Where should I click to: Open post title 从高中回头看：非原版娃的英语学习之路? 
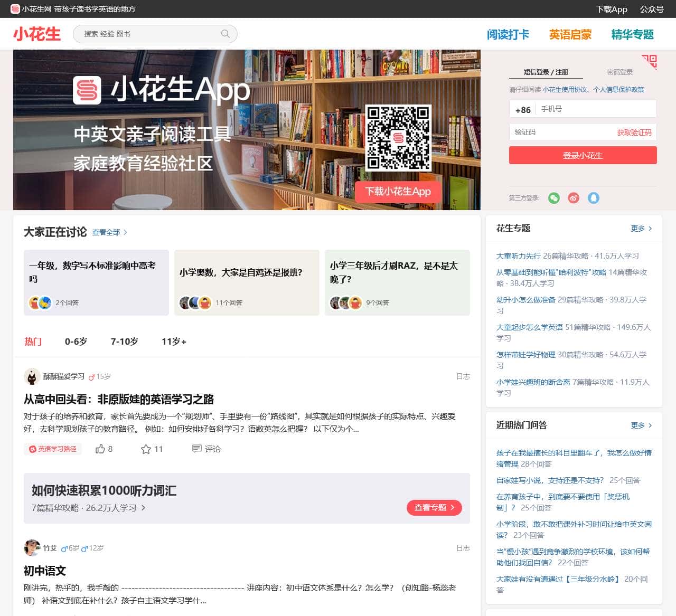pos(119,399)
